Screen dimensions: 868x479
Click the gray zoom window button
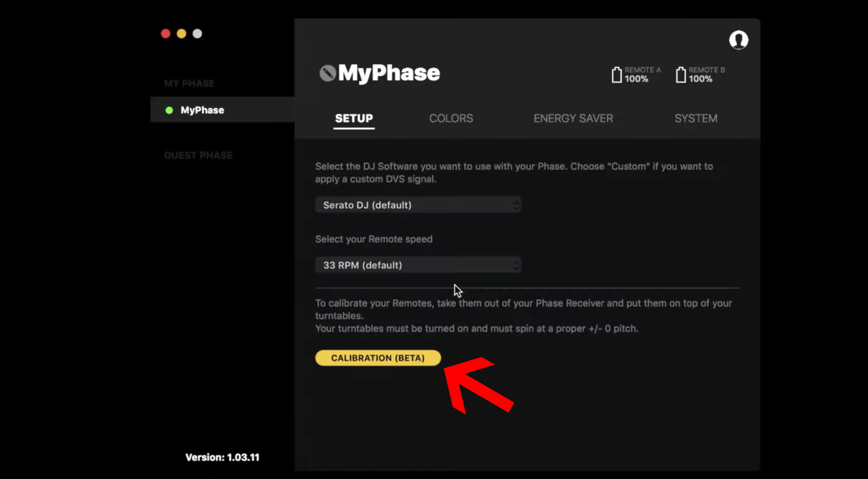click(197, 34)
